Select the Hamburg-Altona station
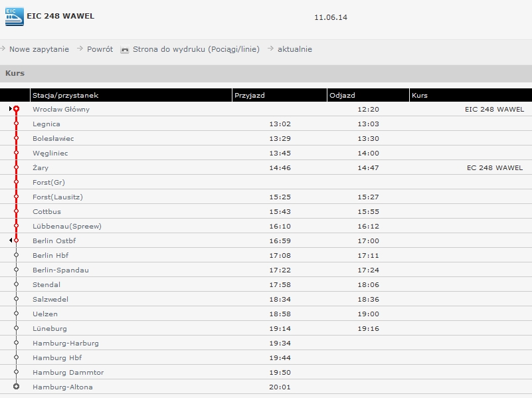532x398 pixels. [63, 387]
